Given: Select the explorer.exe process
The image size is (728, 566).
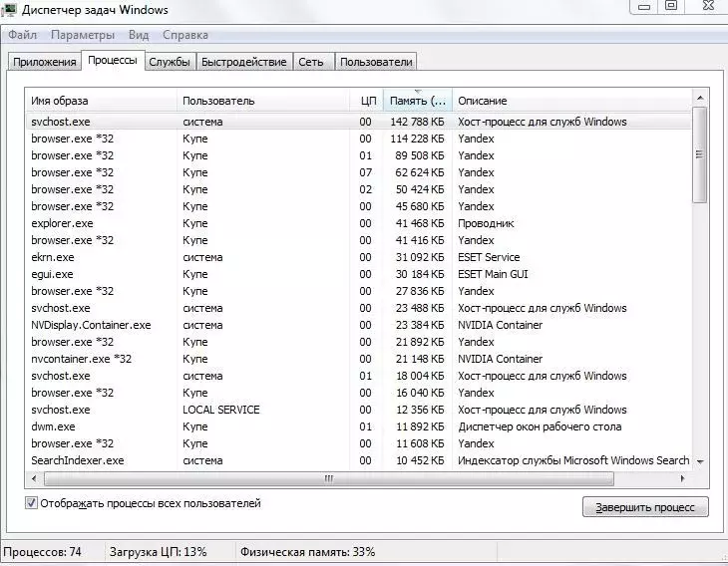Looking at the screenshot, I should (x=358, y=223).
